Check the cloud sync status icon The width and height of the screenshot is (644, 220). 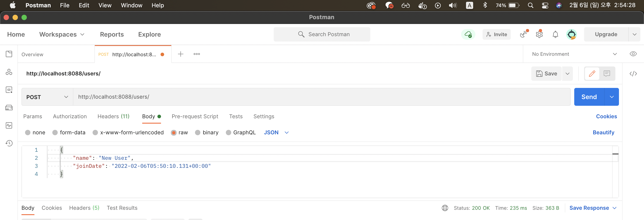pyautogui.click(x=468, y=34)
